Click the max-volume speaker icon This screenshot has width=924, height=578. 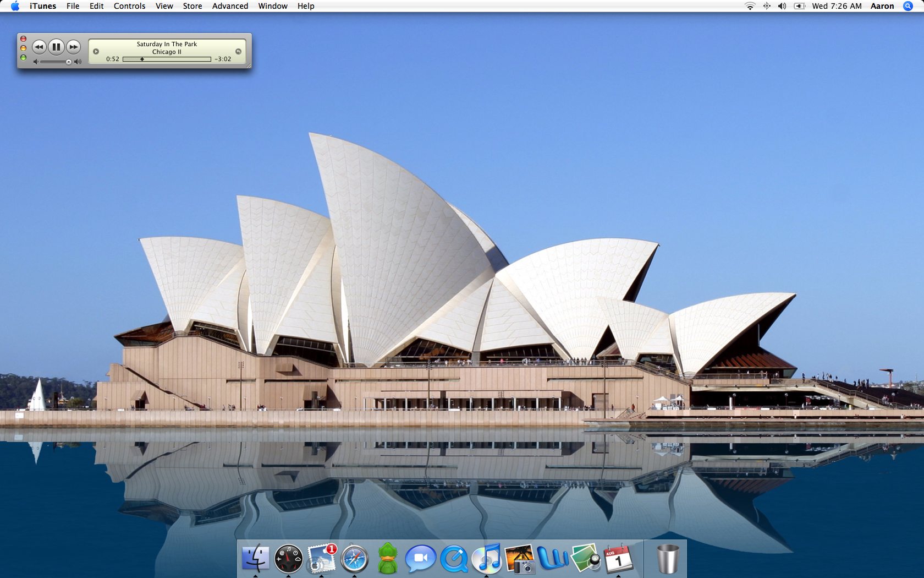[x=78, y=62]
